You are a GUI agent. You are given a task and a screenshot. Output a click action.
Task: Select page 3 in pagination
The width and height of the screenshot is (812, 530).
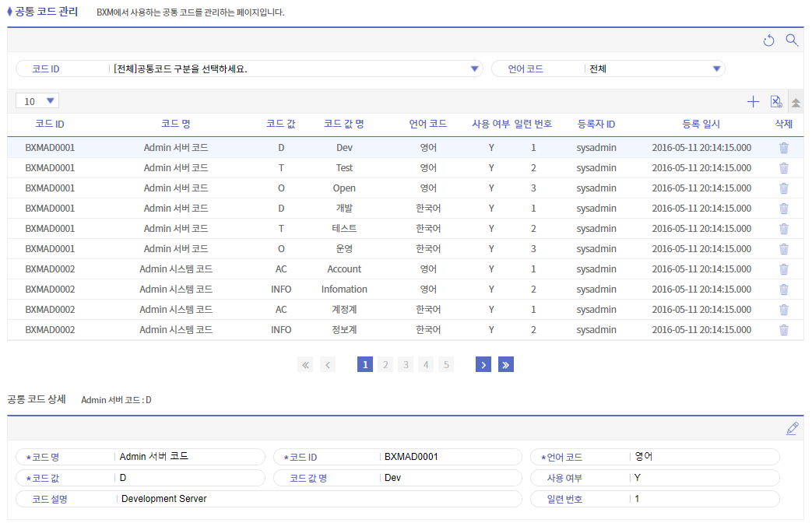pyautogui.click(x=406, y=365)
